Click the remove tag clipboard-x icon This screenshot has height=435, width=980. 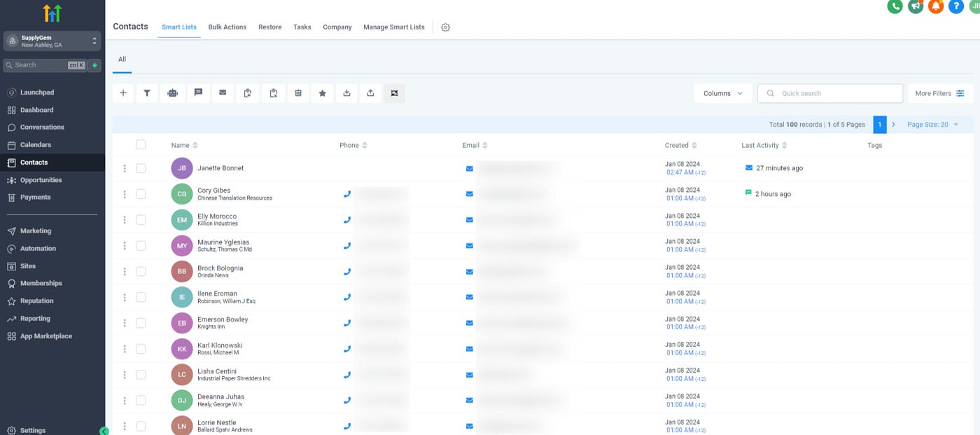coord(273,93)
